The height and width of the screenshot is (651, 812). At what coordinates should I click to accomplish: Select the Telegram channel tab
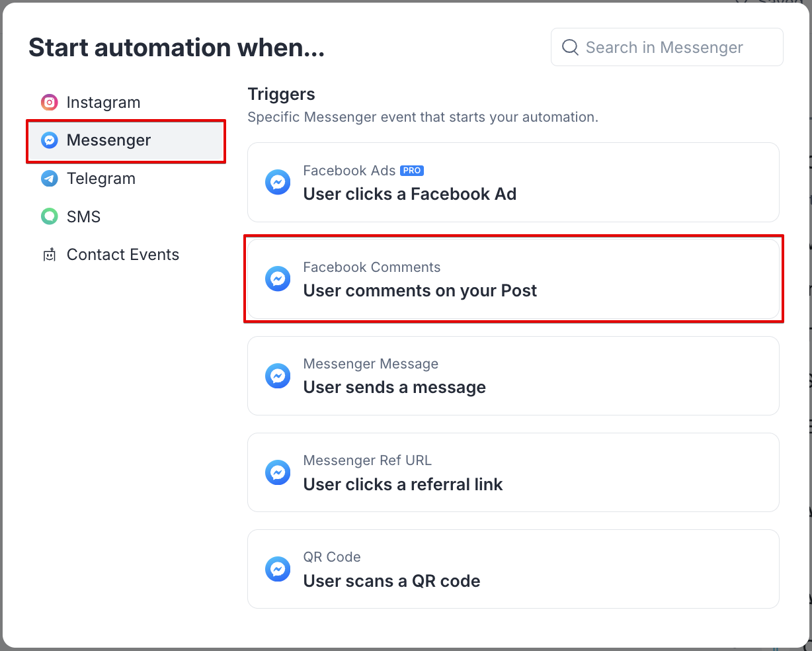click(101, 179)
